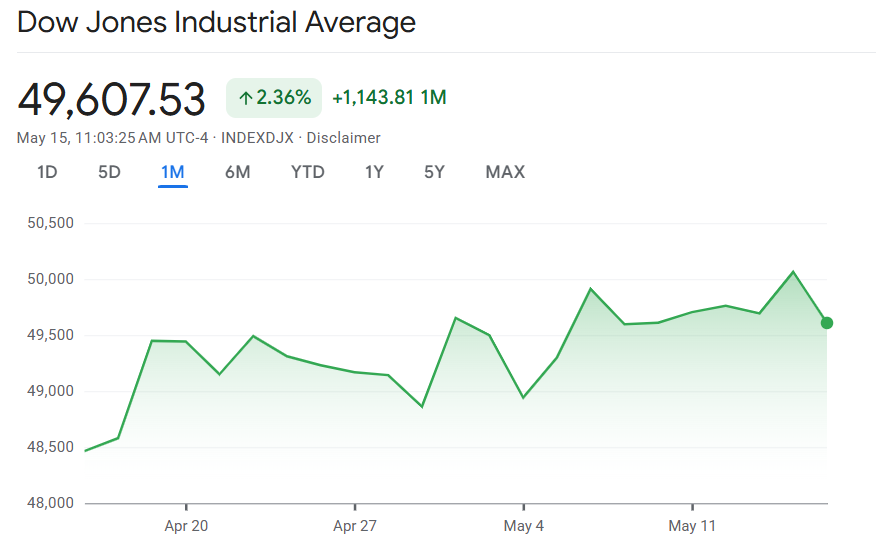Click the green current-price dot on chart
Viewport: 876px width, 543px height.
(827, 323)
